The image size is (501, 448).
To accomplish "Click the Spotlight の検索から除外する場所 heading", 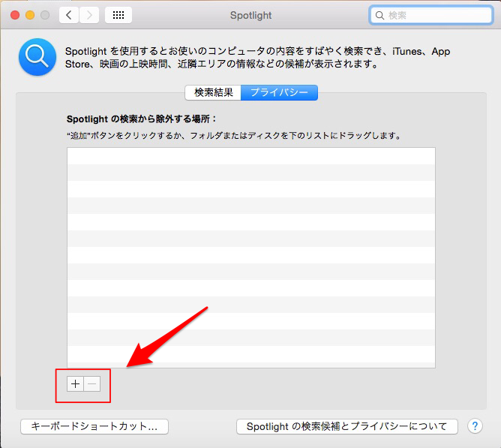I will tap(141, 119).
